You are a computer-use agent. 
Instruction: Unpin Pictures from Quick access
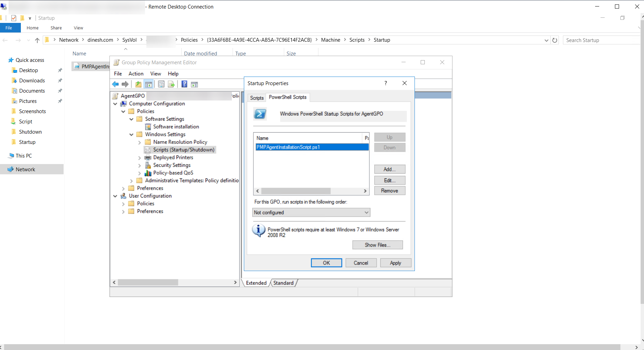(x=60, y=101)
